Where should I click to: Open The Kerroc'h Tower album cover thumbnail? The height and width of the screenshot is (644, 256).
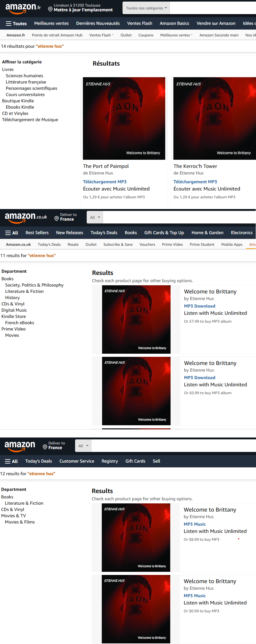215,119
